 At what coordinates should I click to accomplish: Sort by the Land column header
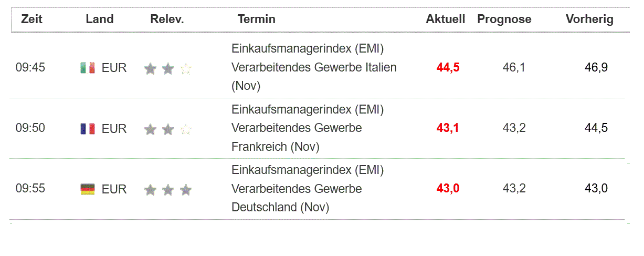[x=100, y=19]
